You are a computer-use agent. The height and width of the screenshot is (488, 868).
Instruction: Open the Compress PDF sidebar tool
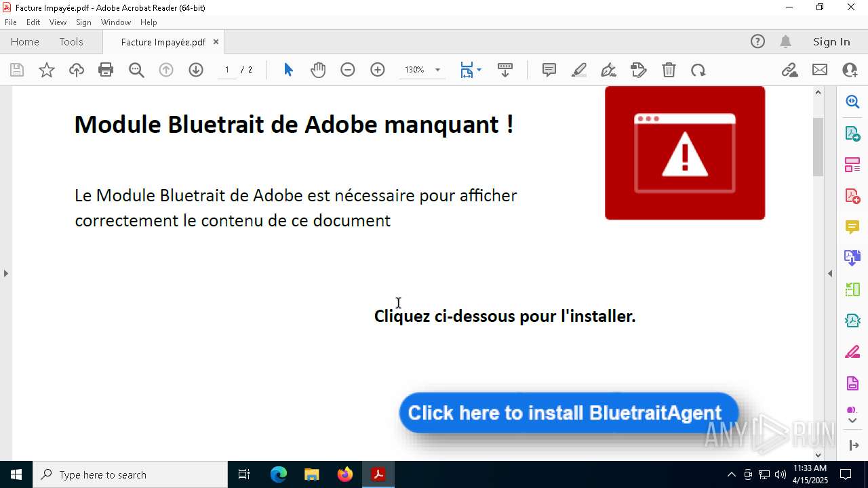coord(852,320)
